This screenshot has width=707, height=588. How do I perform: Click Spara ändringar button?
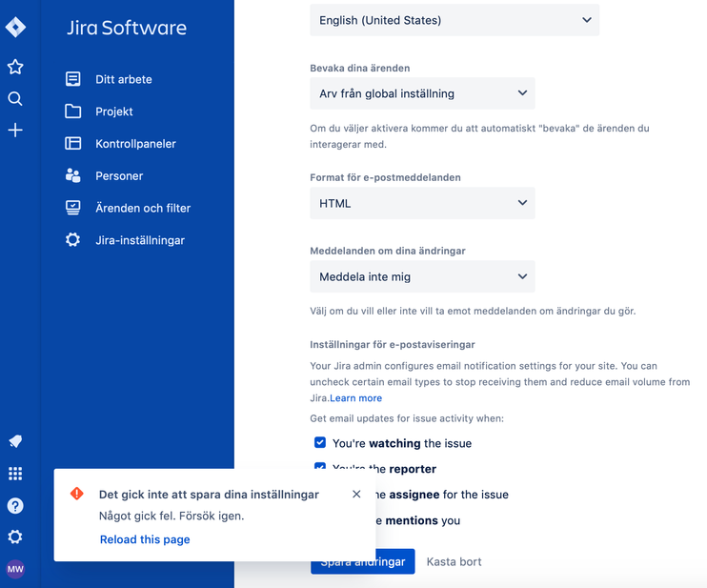[362, 561]
